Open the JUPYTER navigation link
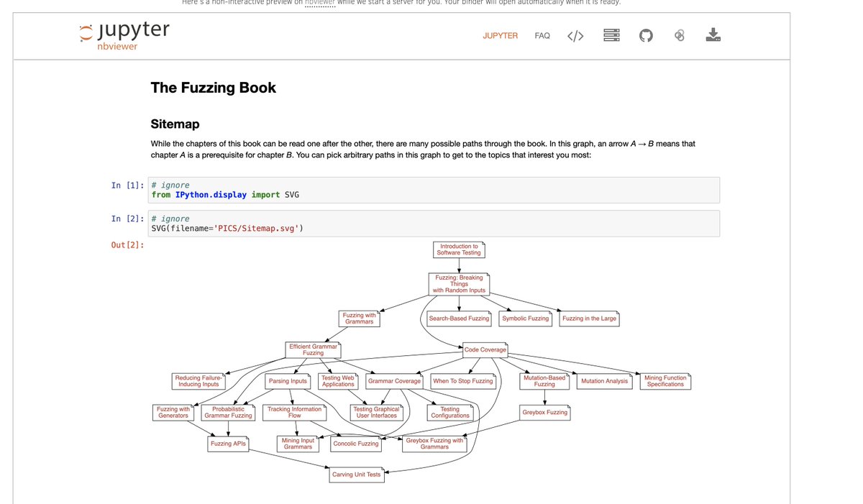This screenshot has width=863, height=504. 501,36
